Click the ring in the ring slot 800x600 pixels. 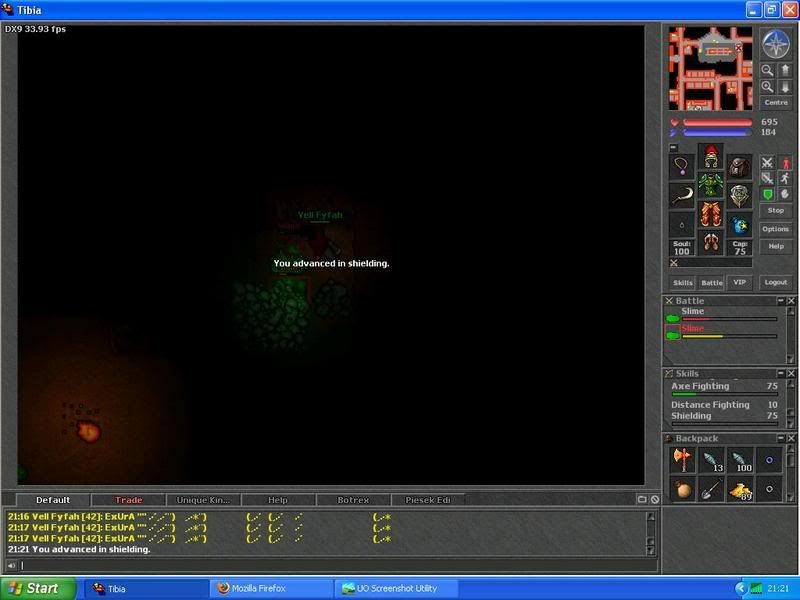682,225
